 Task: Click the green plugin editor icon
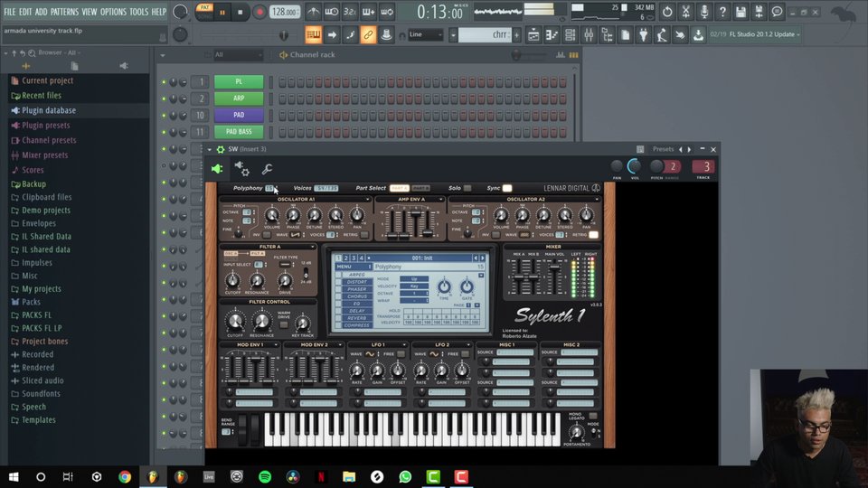(217, 169)
